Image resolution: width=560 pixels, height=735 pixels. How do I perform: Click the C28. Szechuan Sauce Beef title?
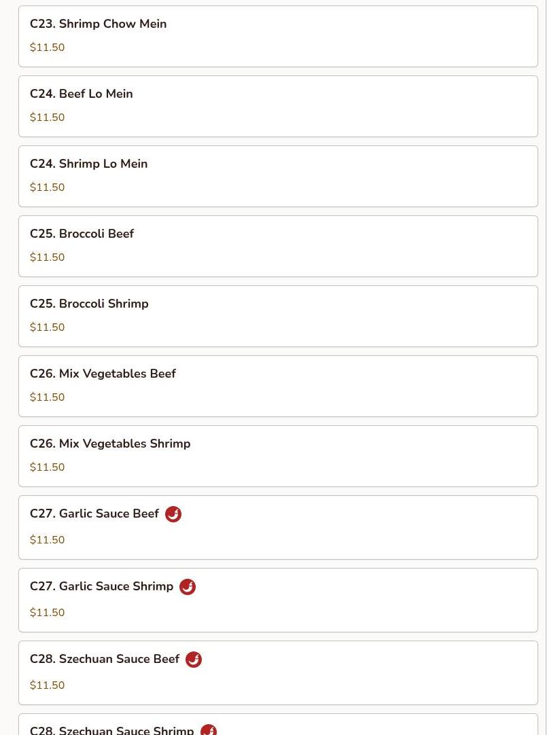(105, 659)
